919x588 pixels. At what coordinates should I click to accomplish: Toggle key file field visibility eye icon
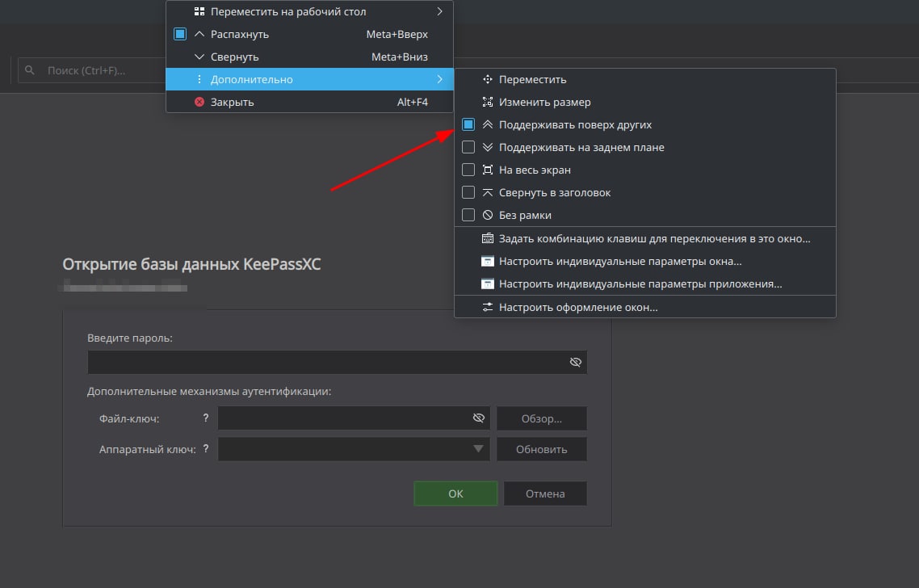coord(479,418)
